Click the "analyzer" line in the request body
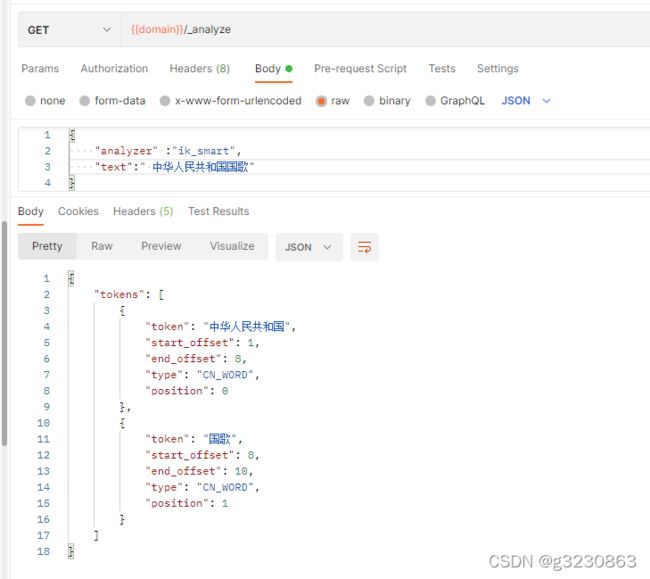650x579 pixels. 168,151
